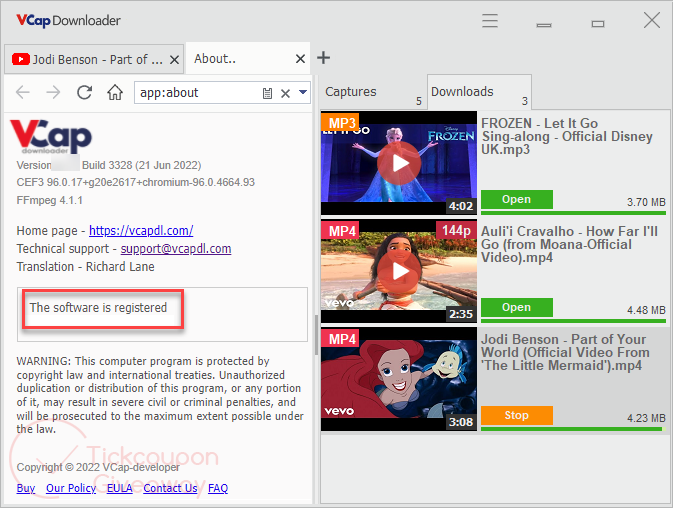Minimize the VCap Downloader window
The width and height of the screenshot is (673, 508).
[544, 24]
